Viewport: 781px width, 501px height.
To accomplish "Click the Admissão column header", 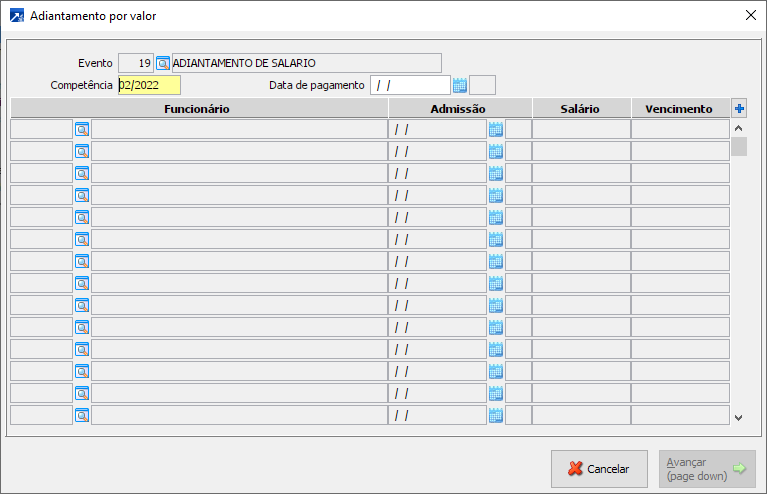I will point(461,109).
